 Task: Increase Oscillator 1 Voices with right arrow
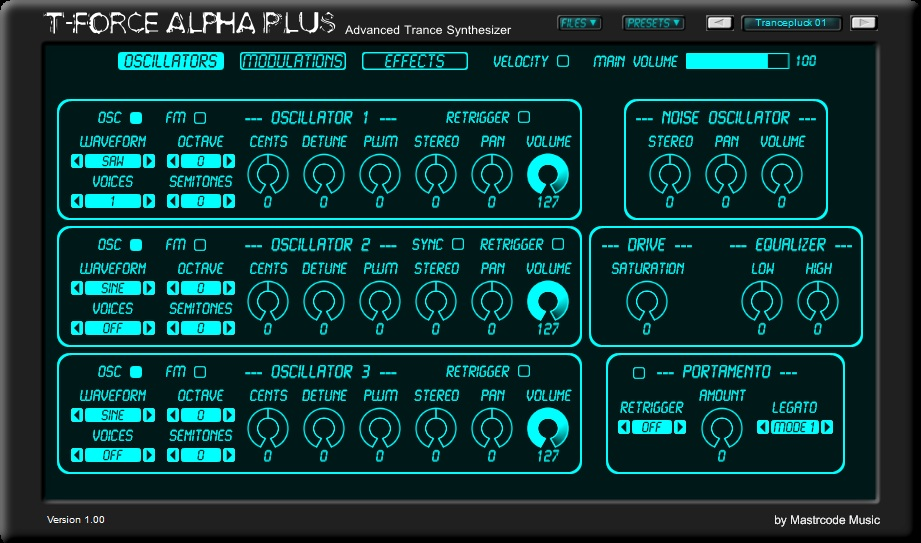click(x=149, y=201)
